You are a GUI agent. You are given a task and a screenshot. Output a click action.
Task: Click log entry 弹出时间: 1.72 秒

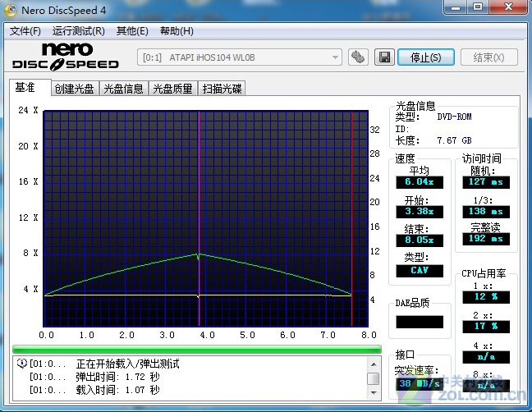[117, 377]
